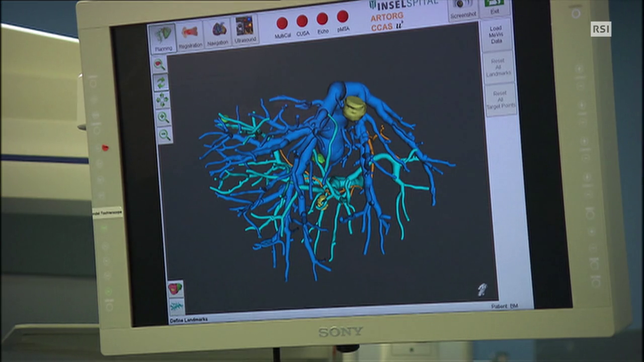Toggle liver surface model visibility icon
The height and width of the screenshot is (362, 644).
[175, 289]
